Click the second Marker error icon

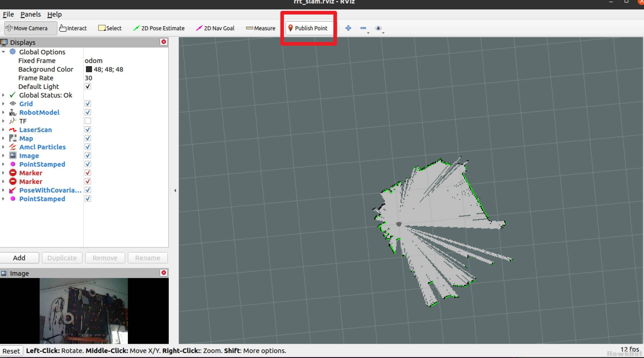coord(13,181)
